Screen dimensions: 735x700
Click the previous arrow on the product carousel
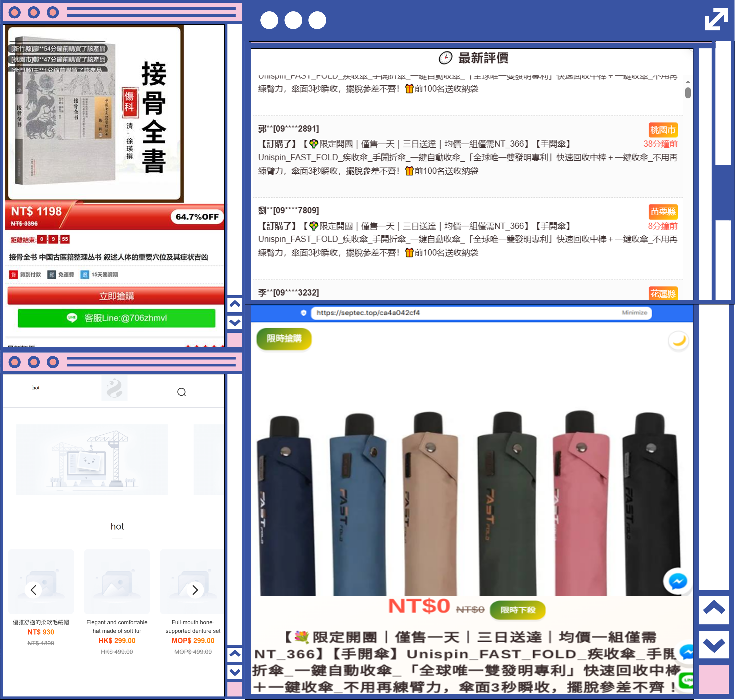coord(33,590)
